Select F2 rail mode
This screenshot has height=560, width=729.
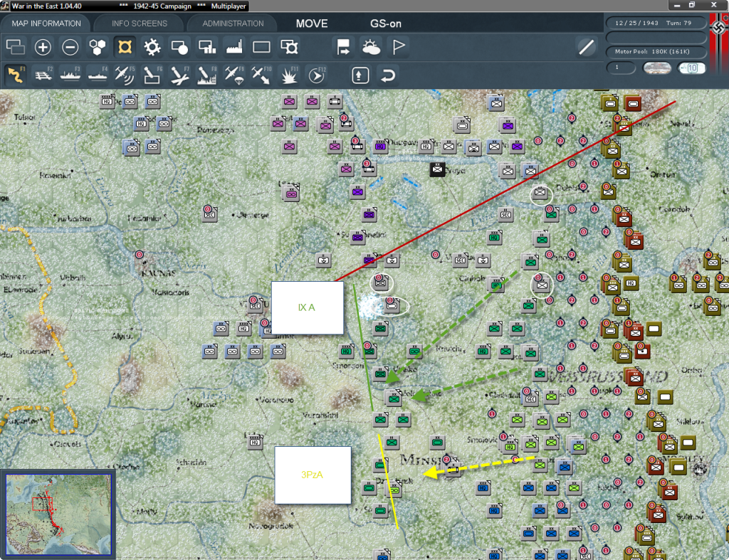pyautogui.click(x=43, y=75)
